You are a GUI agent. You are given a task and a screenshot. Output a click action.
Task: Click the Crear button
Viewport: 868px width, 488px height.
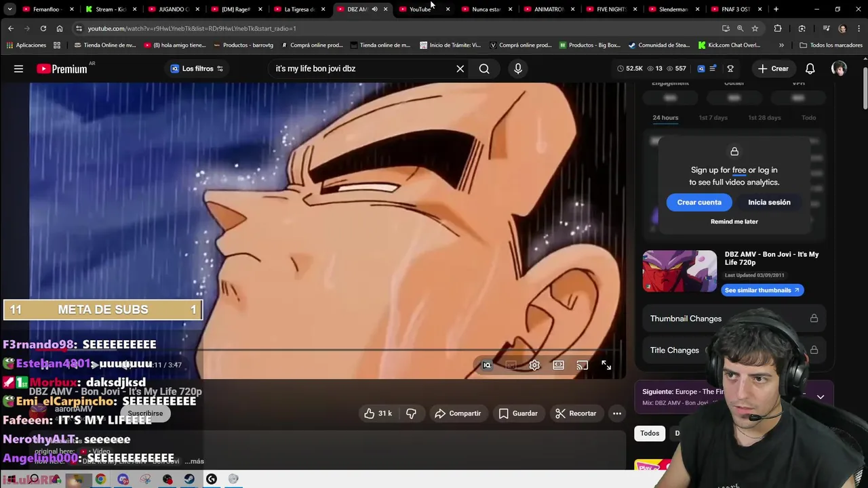tap(773, 68)
